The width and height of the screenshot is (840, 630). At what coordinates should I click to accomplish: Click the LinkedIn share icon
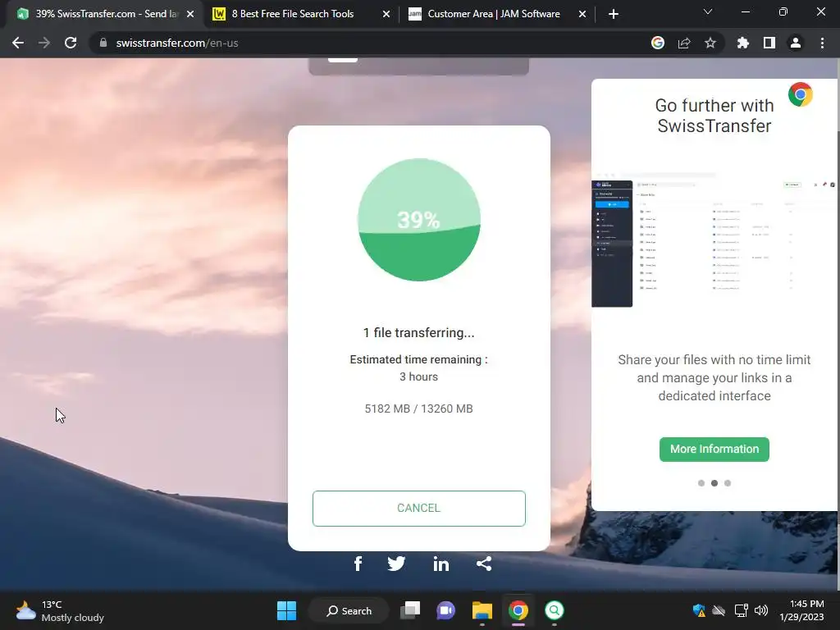pyautogui.click(x=441, y=564)
